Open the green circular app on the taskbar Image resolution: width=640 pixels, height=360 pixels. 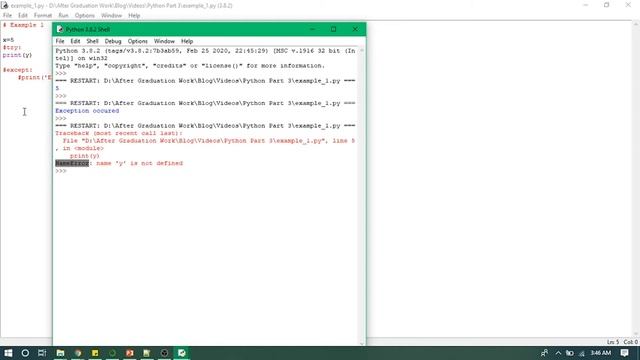[112, 353]
